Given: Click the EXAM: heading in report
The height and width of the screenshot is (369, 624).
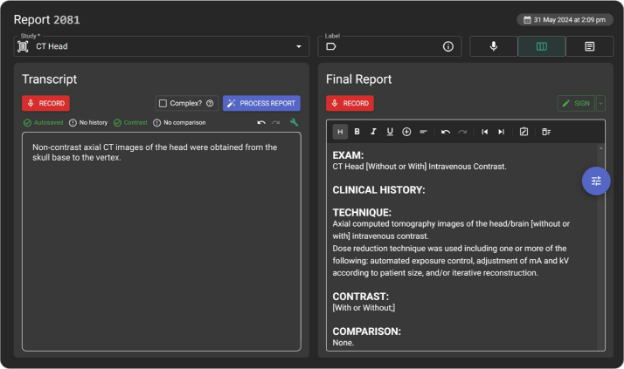Looking at the screenshot, I should [348, 155].
